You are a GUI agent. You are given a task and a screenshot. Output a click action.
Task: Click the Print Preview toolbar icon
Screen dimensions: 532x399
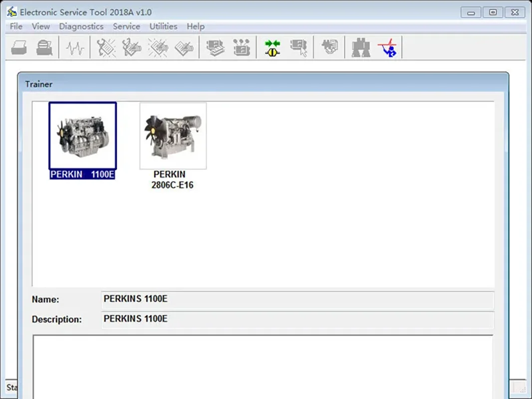(44, 47)
